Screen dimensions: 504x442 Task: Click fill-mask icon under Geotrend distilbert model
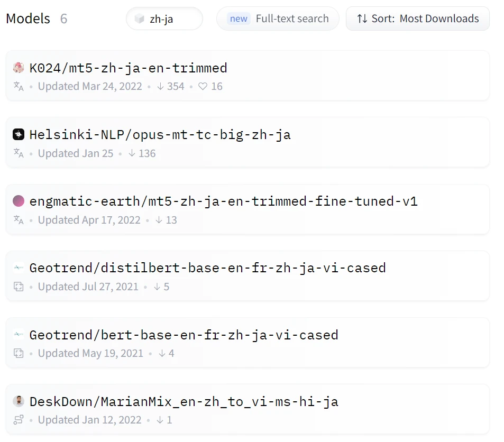point(19,287)
